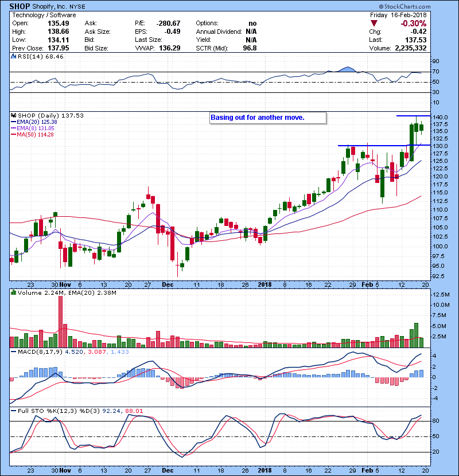Viewport: 459px width, 476px height.
Task: Click the 2018 label on price chart axis
Action: point(264,285)
